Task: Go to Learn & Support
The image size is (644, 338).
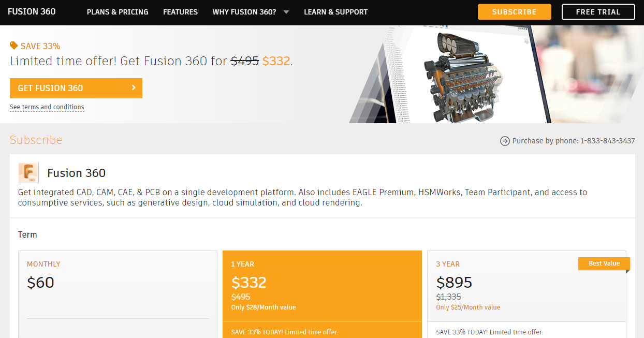Action: (336, 12)
